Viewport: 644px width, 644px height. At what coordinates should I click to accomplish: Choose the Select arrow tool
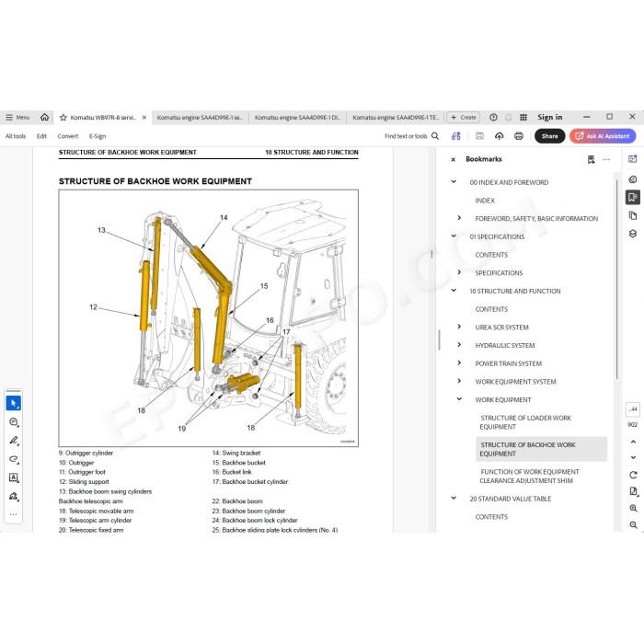click(x=14, y=403)
